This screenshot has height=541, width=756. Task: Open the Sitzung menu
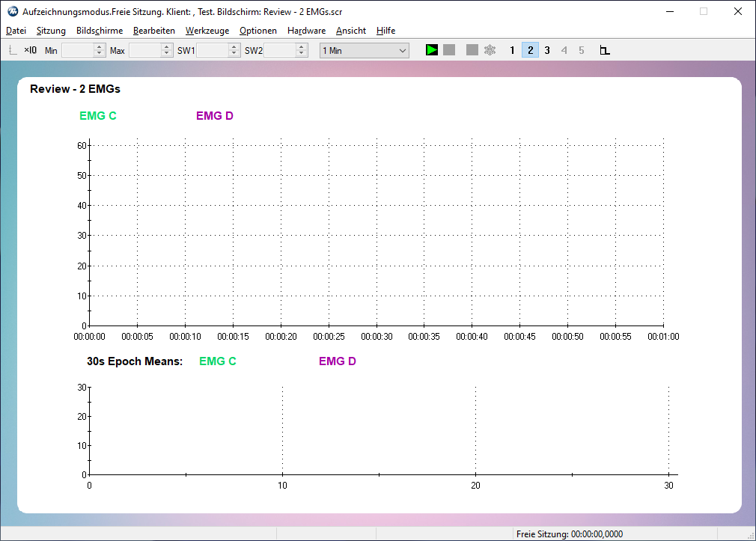click(x=51, y=31)
